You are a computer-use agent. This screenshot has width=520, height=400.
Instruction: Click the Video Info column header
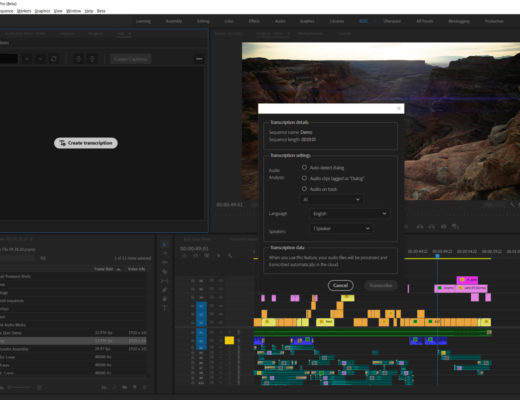137,269
